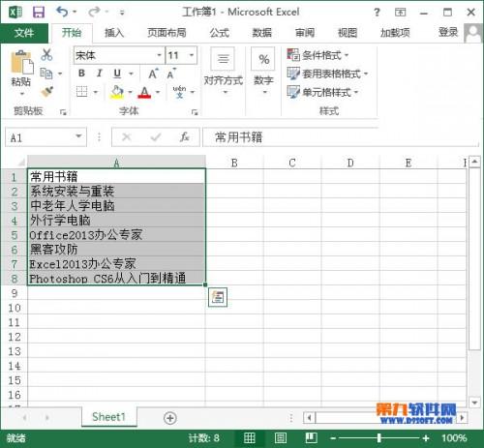484x448 pixels.
Task: Open ribbon display options icon
Action: click(400, 13)
